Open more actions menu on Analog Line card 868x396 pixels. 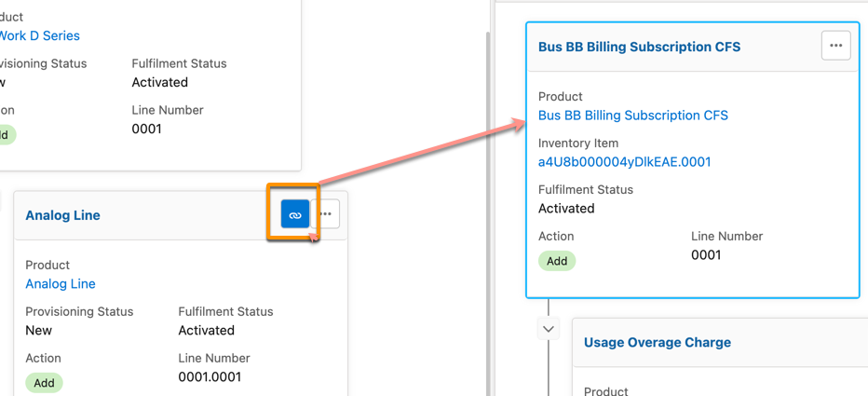click(326, 214)
